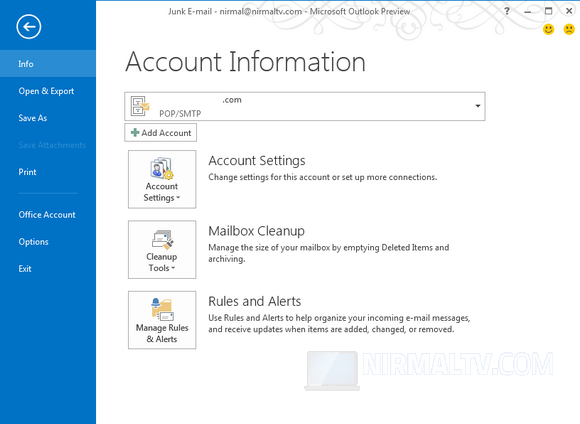Open the Print page
Screen dimensions: 580x424
click(x=27, y=172)
